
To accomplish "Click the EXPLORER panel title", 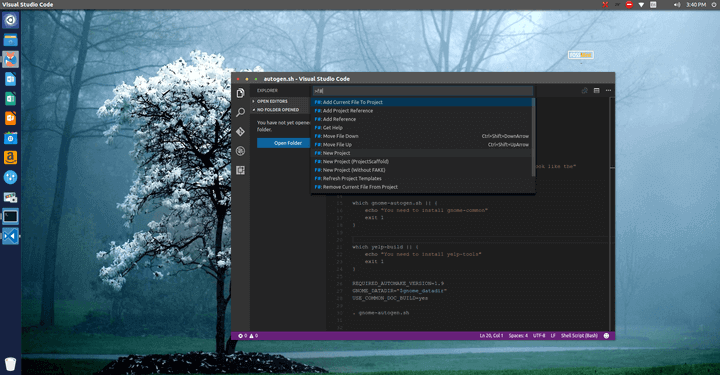I will (267, 91).
